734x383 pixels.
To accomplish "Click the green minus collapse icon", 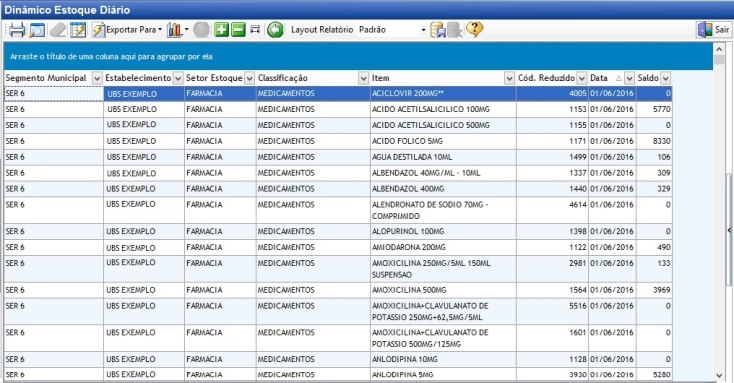I will pos(238,30).
